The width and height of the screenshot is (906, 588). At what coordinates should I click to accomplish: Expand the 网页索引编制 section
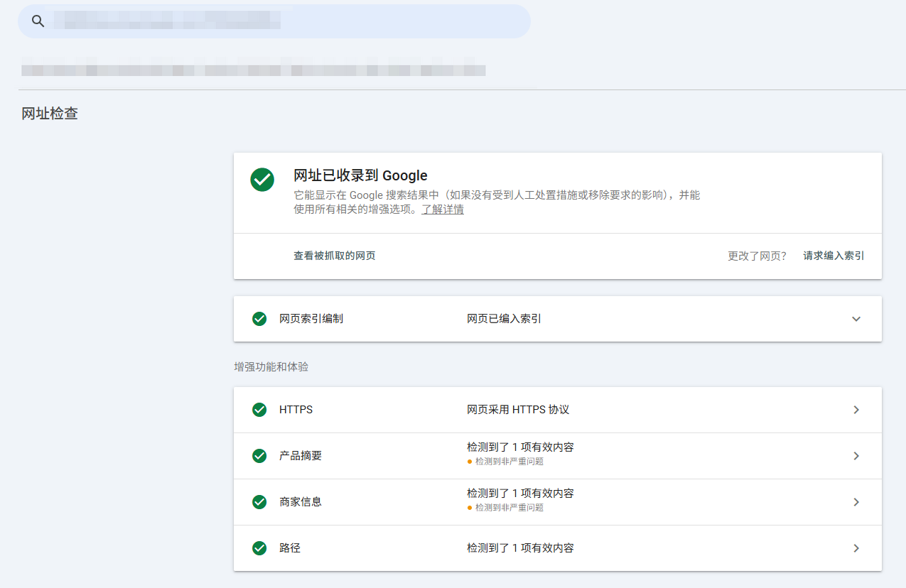856,318
